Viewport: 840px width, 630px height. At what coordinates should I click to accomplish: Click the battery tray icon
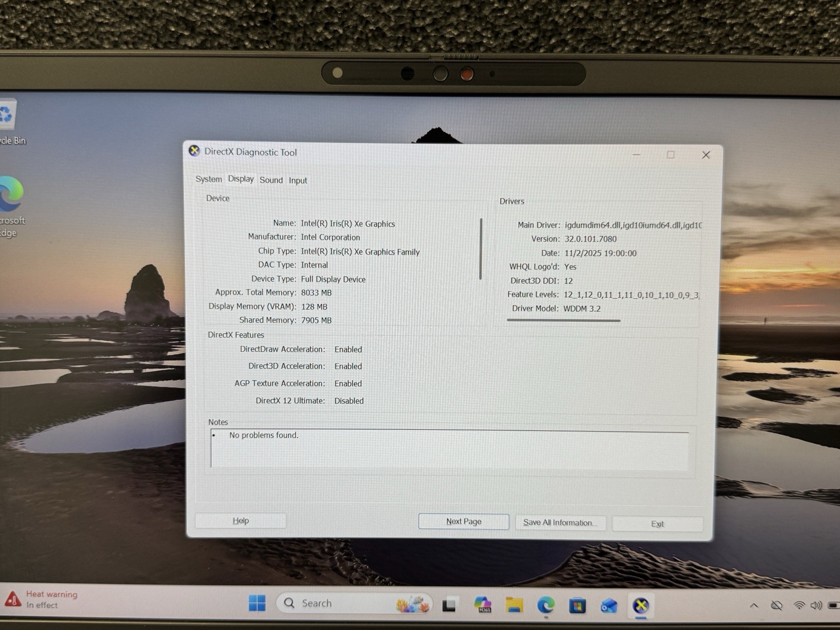point(834,605)
